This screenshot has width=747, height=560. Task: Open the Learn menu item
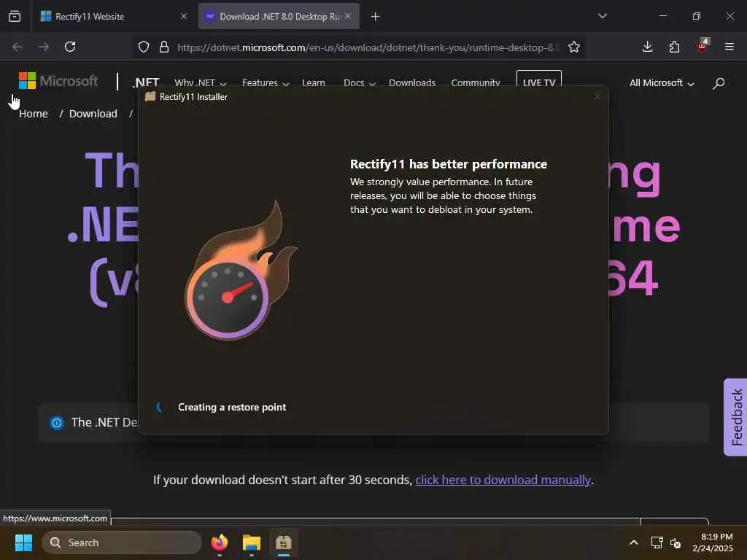pyautogui.click(x=314, y=83)
